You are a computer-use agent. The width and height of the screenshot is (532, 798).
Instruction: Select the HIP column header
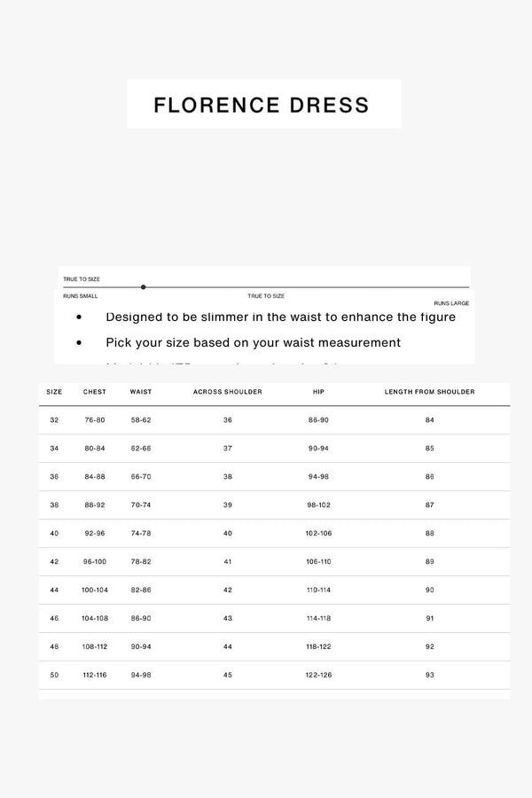click(x=318, y=392)
